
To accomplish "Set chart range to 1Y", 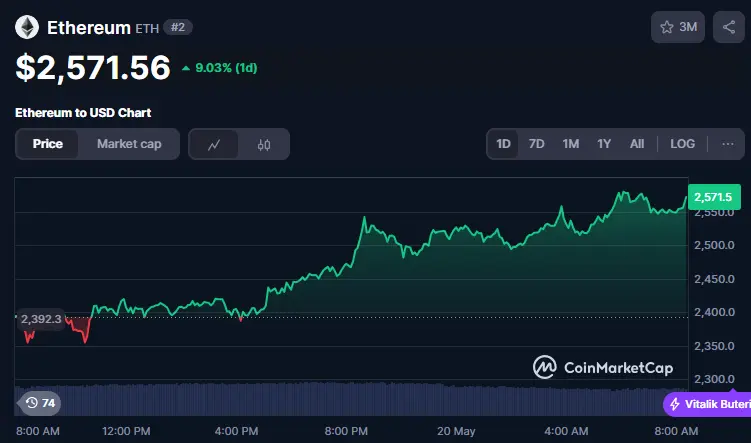I will click(604, 144).
